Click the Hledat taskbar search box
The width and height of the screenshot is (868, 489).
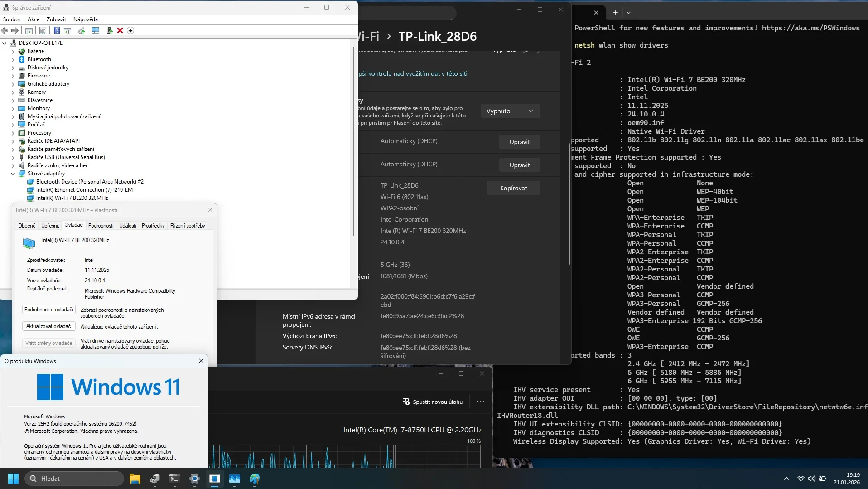coord(75,479)
